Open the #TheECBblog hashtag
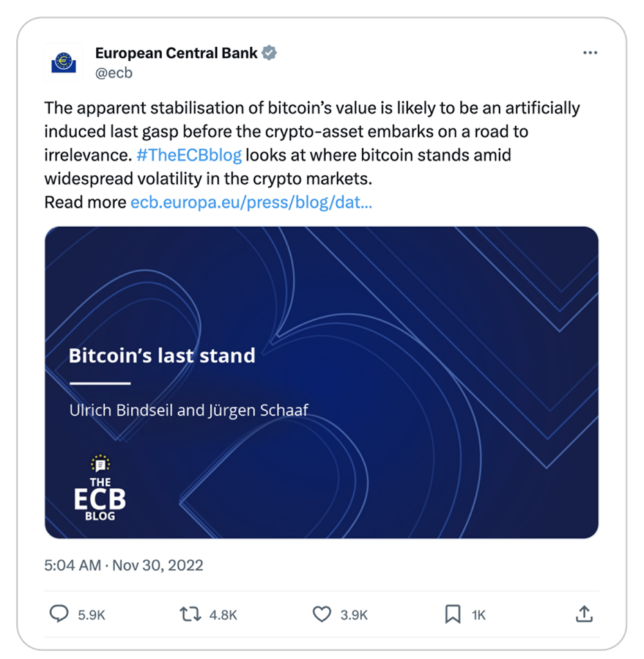This screenshot has width=644, height=659. (189, 155)
